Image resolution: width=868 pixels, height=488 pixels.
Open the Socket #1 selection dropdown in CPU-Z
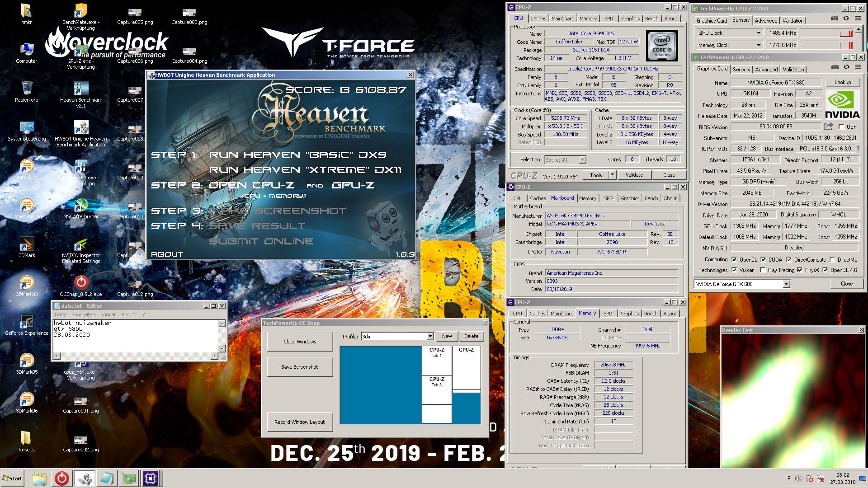(x=582, y=160)
